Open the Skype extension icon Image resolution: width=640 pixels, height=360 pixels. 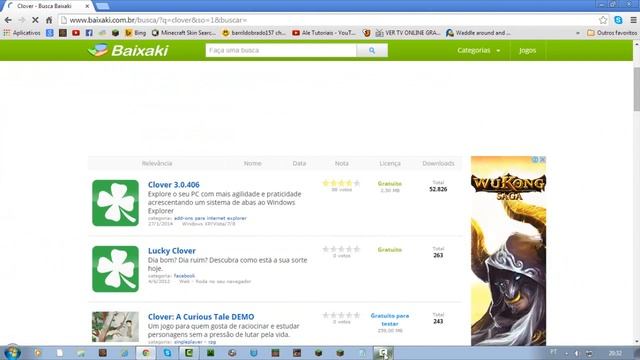(618, 20)
